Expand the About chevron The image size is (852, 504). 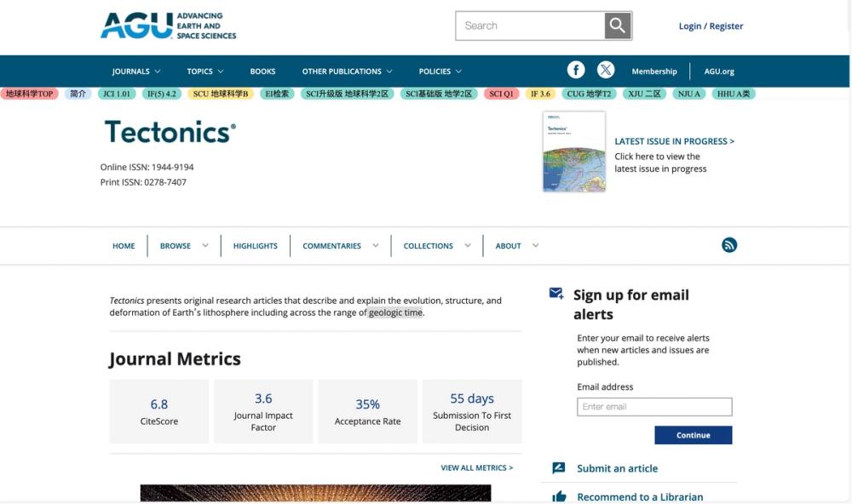[x=535, y=245]
